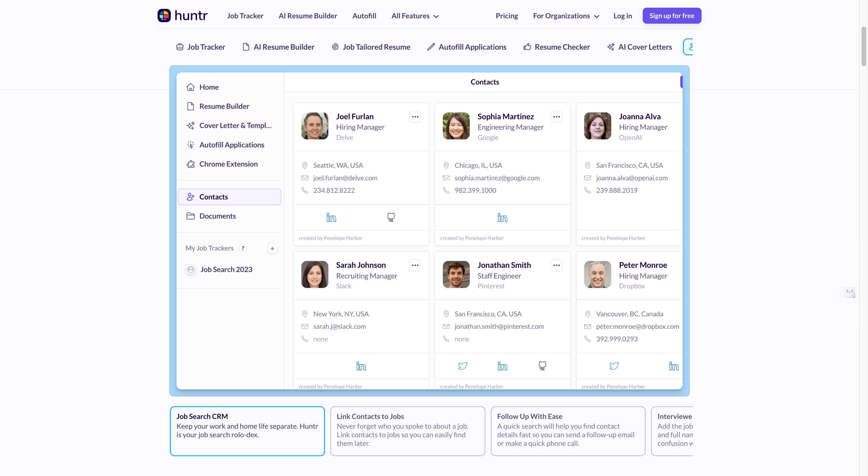
Task: Open Job Tracker in the top navigation
Action: [x=245, y=16]
